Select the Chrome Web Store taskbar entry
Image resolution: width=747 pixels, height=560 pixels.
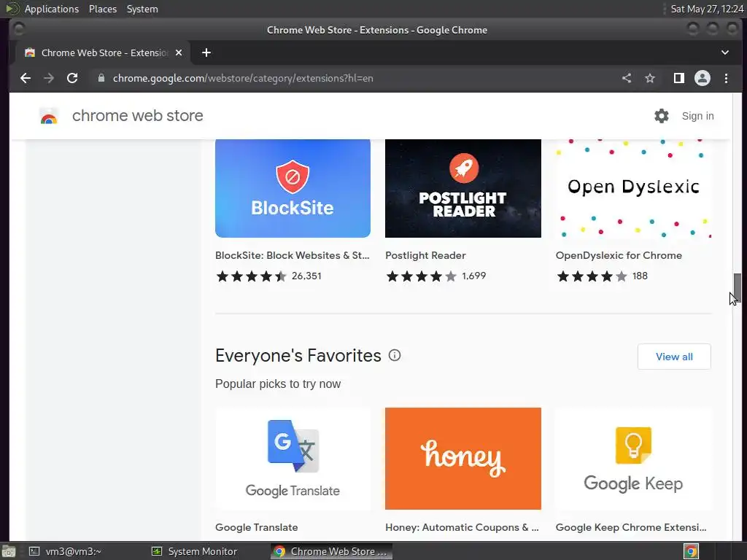click(x=332, y=551)
